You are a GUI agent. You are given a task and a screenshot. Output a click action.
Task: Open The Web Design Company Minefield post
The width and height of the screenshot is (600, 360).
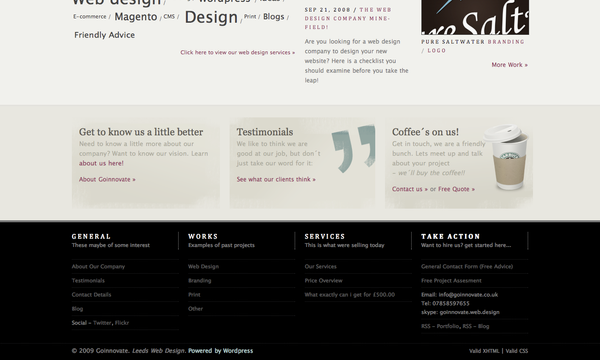click(x=347, y=18)
